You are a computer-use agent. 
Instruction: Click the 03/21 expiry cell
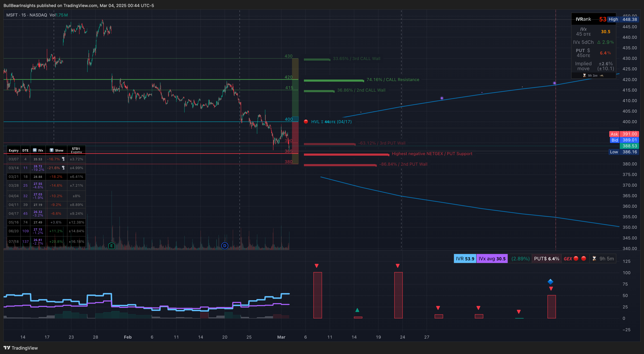[x=14, y=176]
